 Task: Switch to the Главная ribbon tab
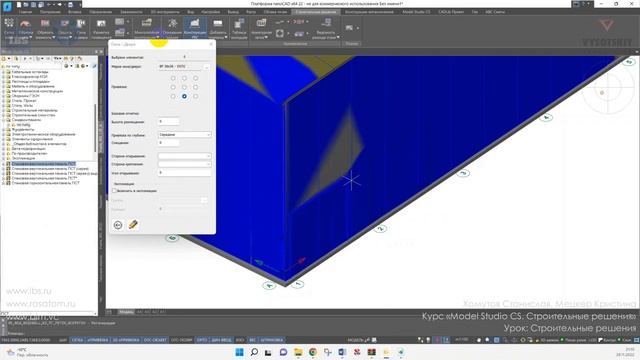click(x=25, y=12)
